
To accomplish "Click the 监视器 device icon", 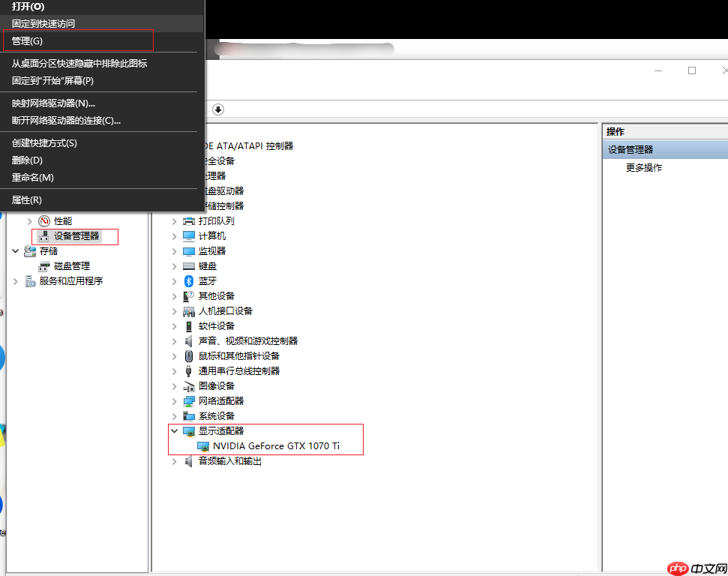I will coord(187,250).
